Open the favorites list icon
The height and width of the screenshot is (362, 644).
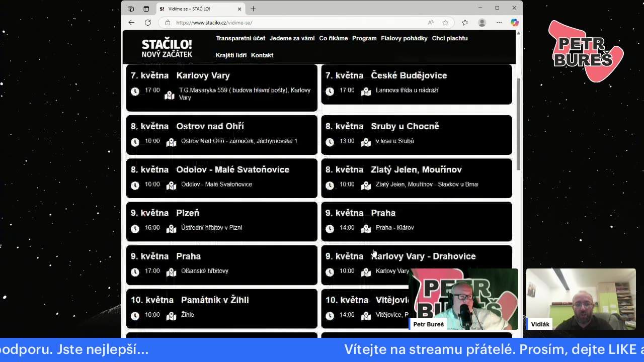pos(465,23)
